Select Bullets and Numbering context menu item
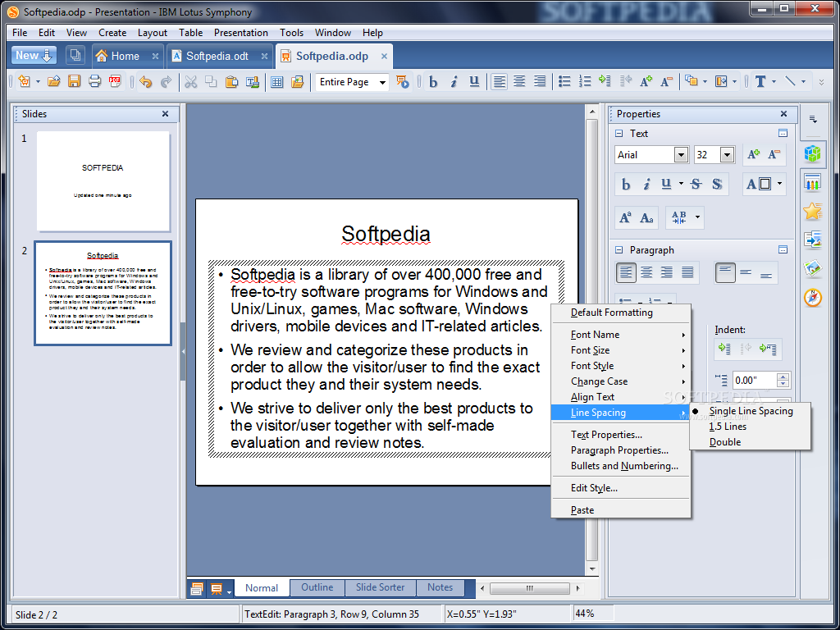The image size is (840, 630). click(624, 466)
